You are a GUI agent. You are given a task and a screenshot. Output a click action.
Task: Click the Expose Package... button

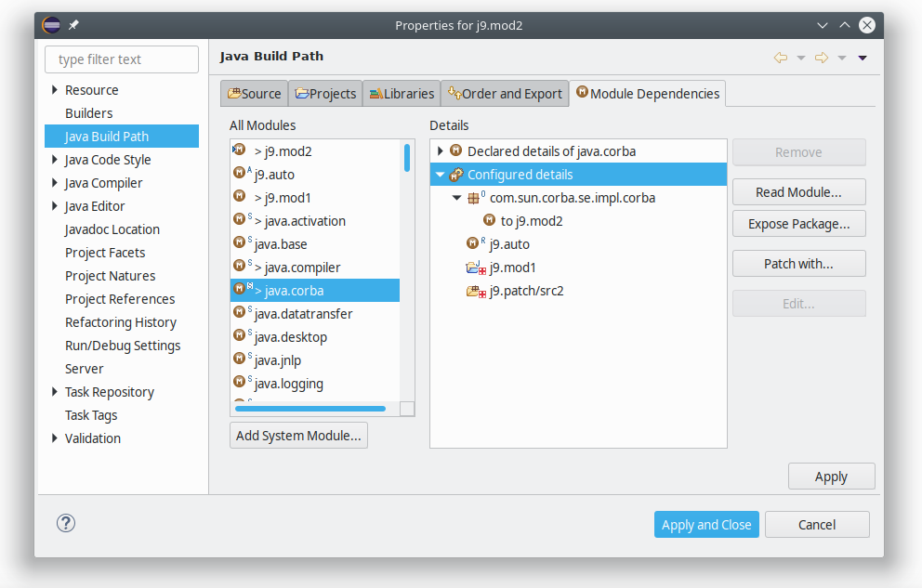pos(798,224)
